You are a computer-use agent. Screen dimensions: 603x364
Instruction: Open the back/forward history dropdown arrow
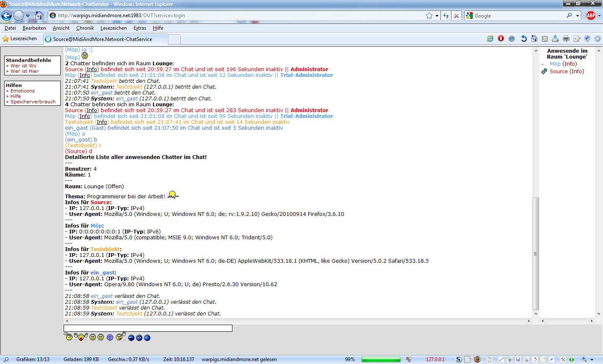click(x=28, y=15)
